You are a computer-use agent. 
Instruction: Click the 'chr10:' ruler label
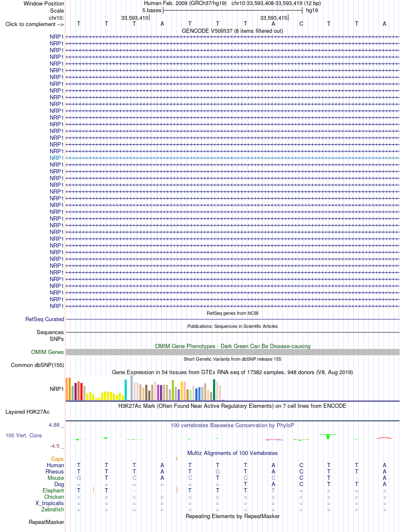point(56,18)
